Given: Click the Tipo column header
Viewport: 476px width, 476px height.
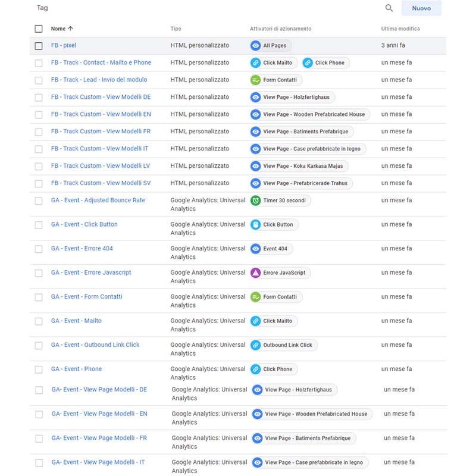Looking at the screenshot, I should pyautogui.click(x=176, y=29).
